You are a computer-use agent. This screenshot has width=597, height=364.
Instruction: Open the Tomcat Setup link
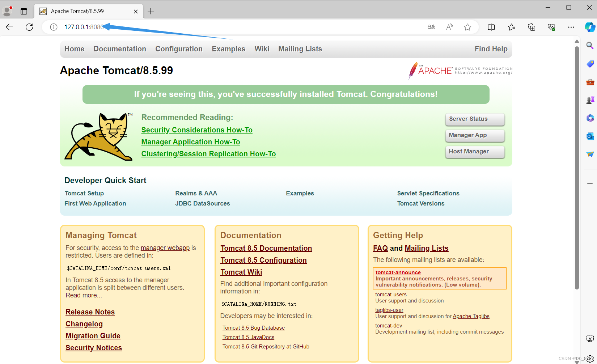[84, 193]
